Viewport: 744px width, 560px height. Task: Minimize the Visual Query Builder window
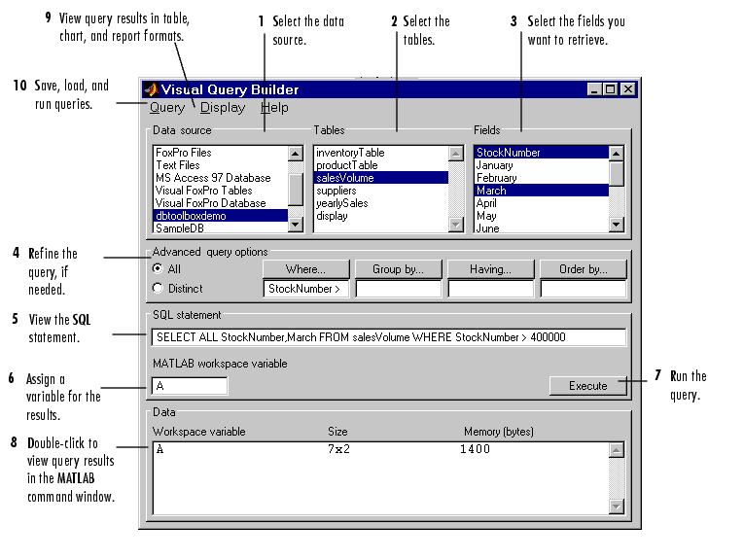click(x=594, y=89)
